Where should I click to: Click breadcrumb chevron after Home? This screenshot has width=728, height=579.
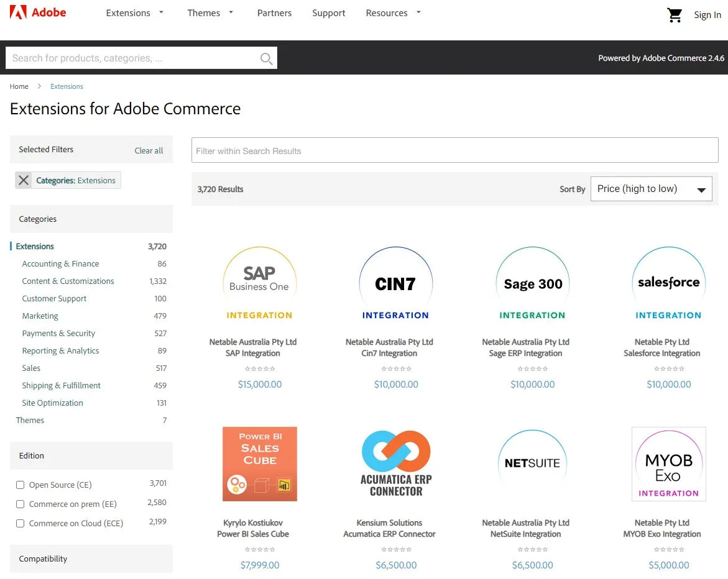39,86
